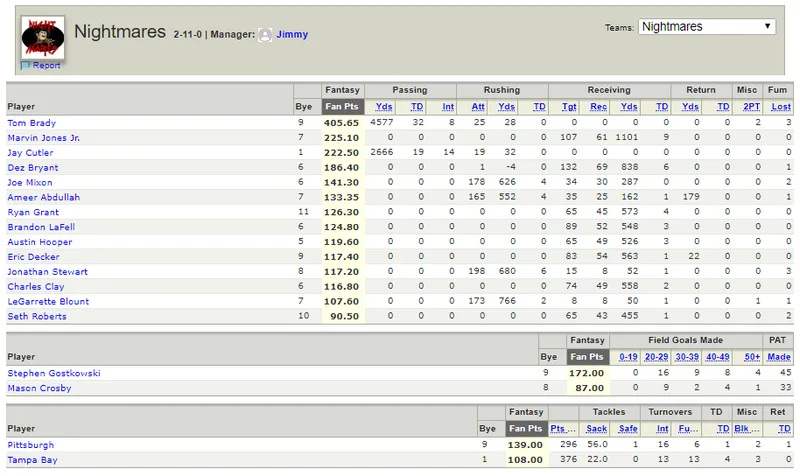The height and width of the screenshot is (476, 800).
Task: Click the Report flag icon
Action: point(26,65)
